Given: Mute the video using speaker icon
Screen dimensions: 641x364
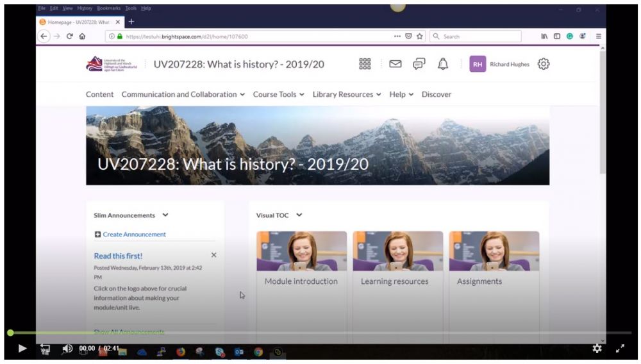Looking at the screenshot, I should pyautogui.click(x=67, y=349).
